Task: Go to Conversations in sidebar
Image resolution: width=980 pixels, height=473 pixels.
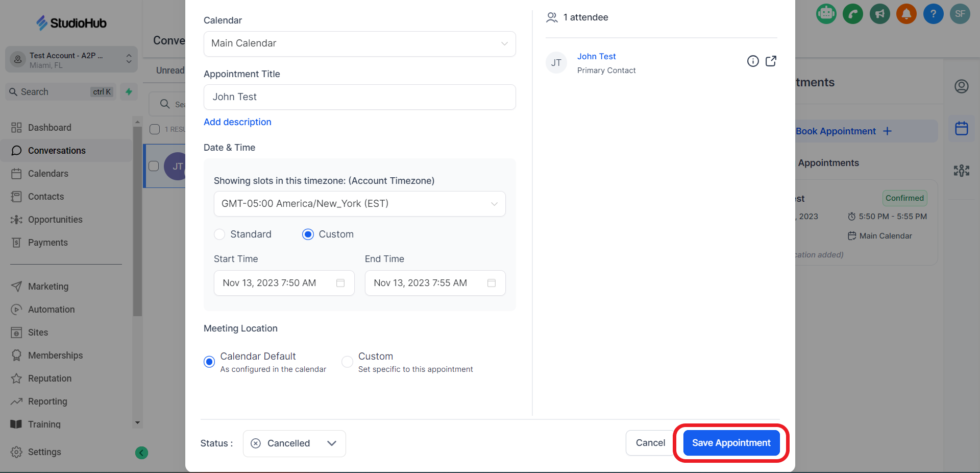Action: [57, 151]
